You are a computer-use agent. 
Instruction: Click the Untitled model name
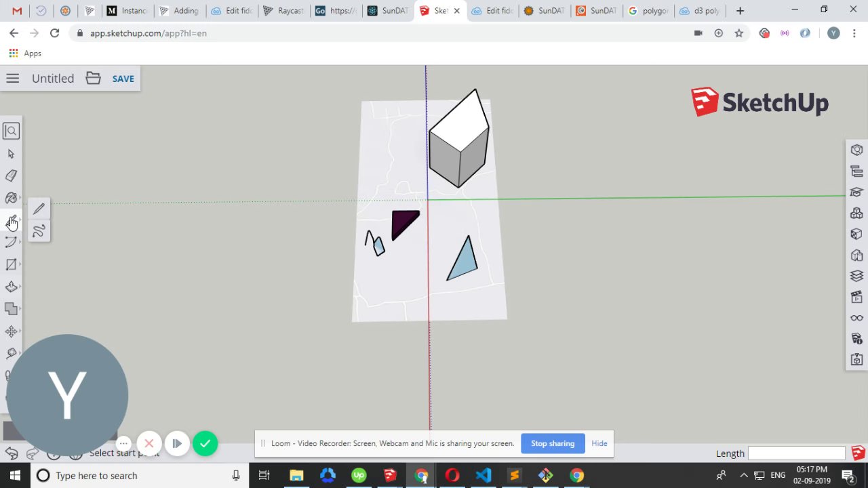[53, 79]
